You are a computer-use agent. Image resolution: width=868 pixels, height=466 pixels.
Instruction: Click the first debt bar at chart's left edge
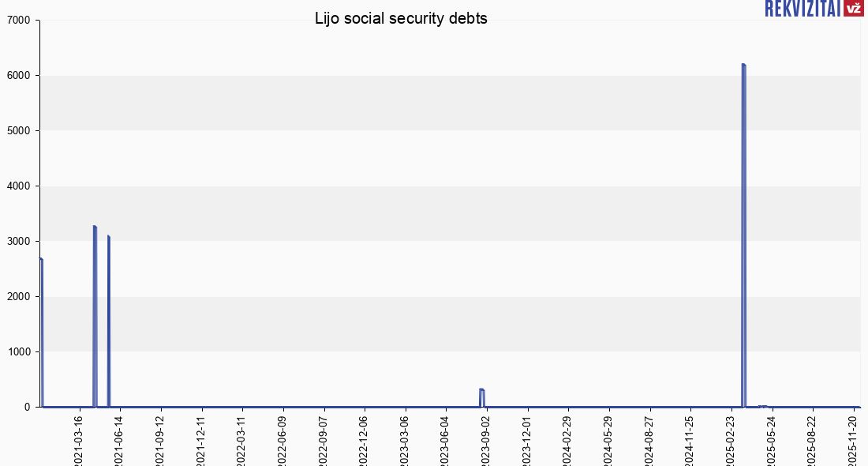click(41, 332)
